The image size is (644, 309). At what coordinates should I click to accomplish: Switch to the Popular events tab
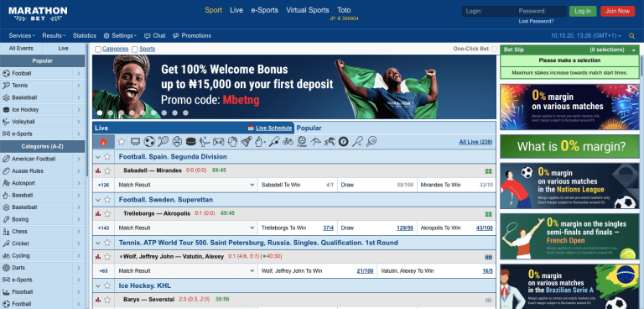309,128
